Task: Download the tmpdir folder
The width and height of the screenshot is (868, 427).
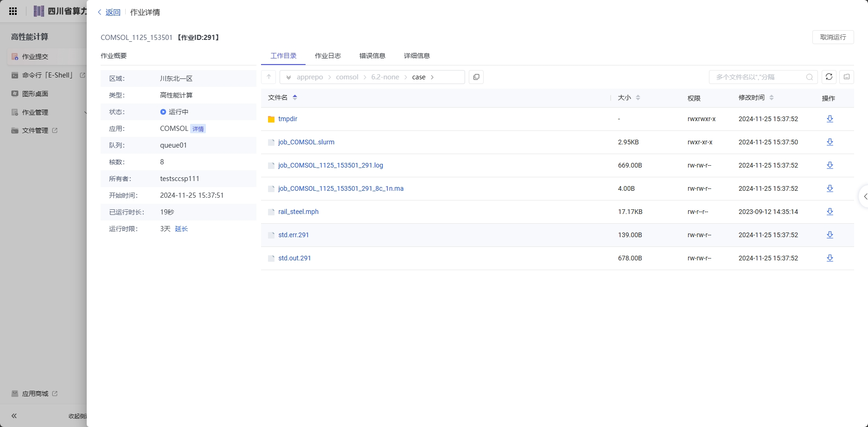Action: tap(830, 119)
